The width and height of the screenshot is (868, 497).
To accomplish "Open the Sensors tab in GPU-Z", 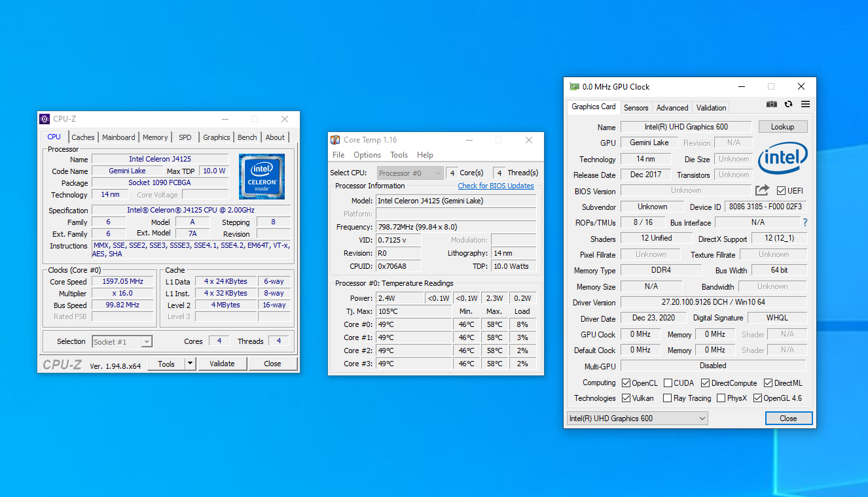I will click(636, 108).
